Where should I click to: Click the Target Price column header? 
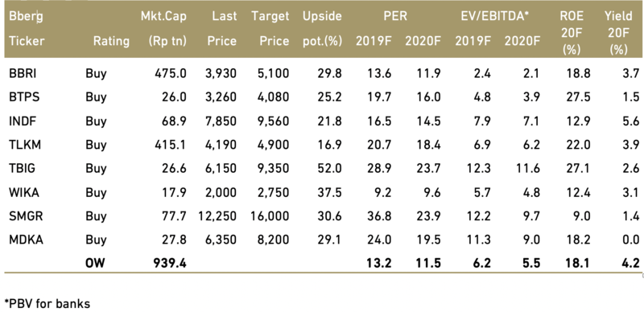[270, 28]
